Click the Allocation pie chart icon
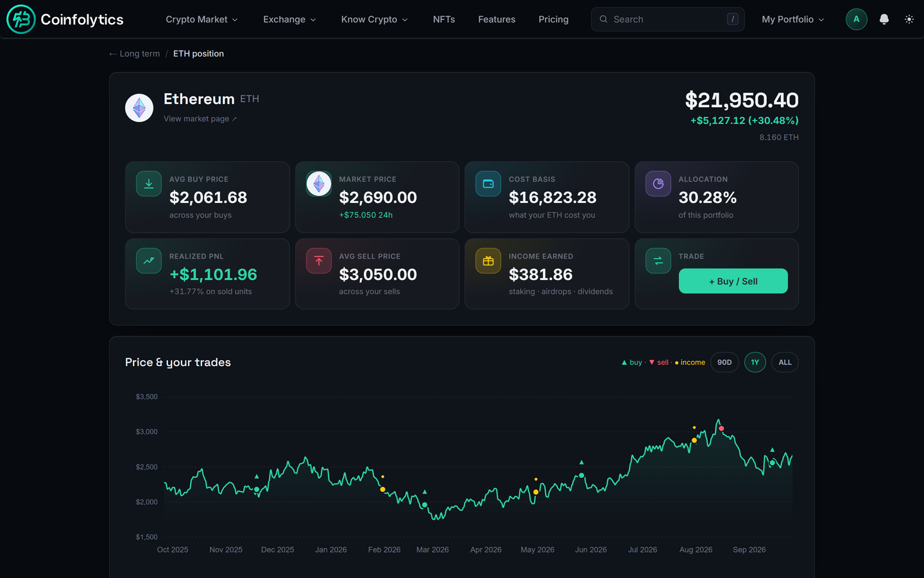This screenshot has width=924, height=578. coord(658,184)
